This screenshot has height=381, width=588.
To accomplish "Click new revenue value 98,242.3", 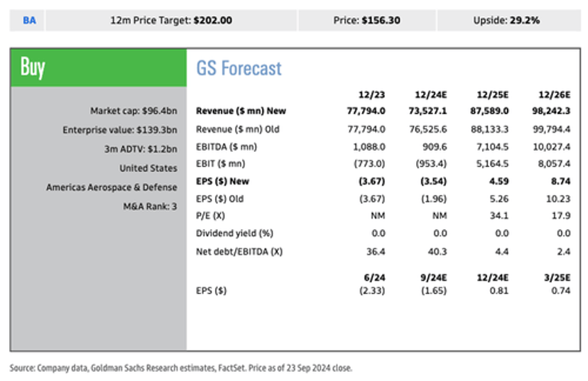I will pos(551,111).
